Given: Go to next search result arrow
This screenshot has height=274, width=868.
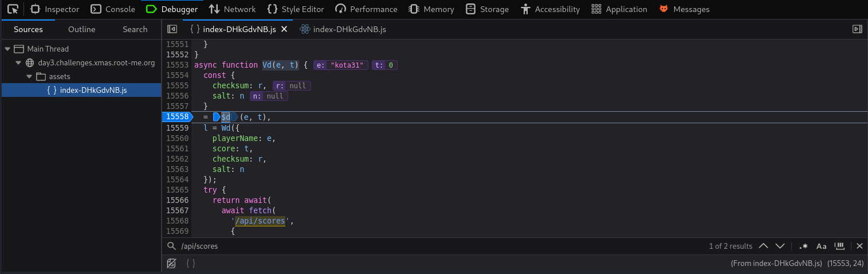Looking at the screenshot, I should 780,246.
